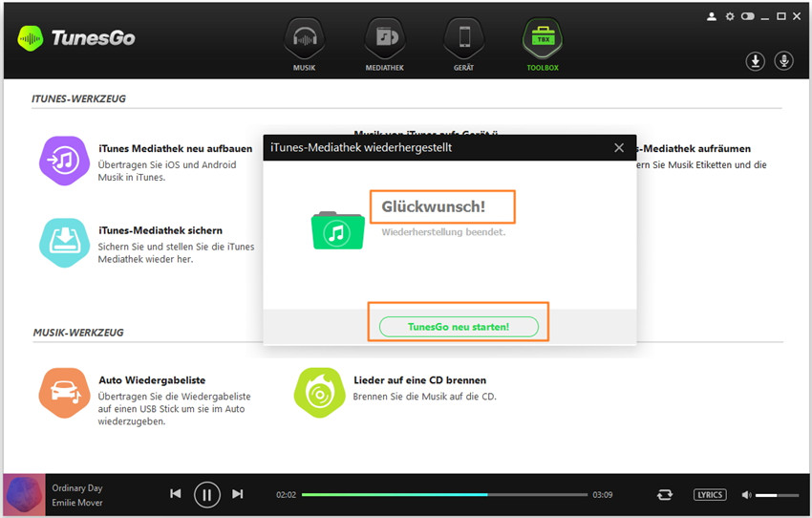Go back to the previous track

tap(176, 494)
